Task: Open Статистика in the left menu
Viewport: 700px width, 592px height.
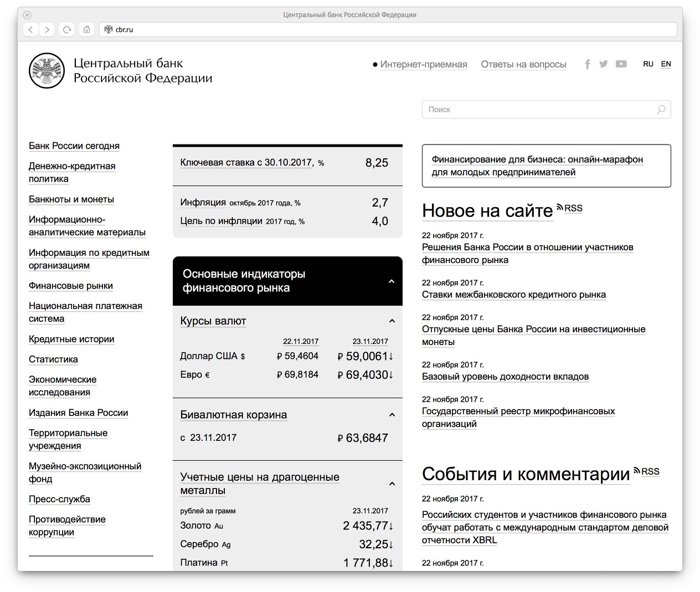Action: pyautogui.click(x=53, y=359)
